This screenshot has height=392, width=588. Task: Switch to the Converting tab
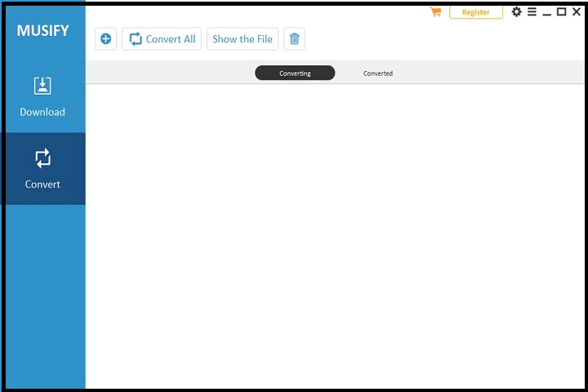(x=295, y=73)
